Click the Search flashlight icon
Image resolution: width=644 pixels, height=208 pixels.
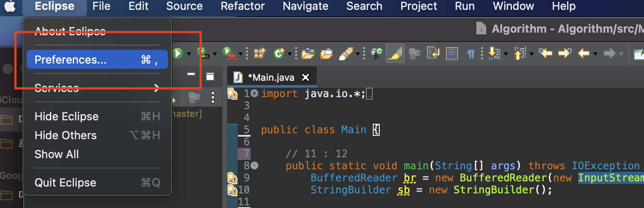point(347,53)
